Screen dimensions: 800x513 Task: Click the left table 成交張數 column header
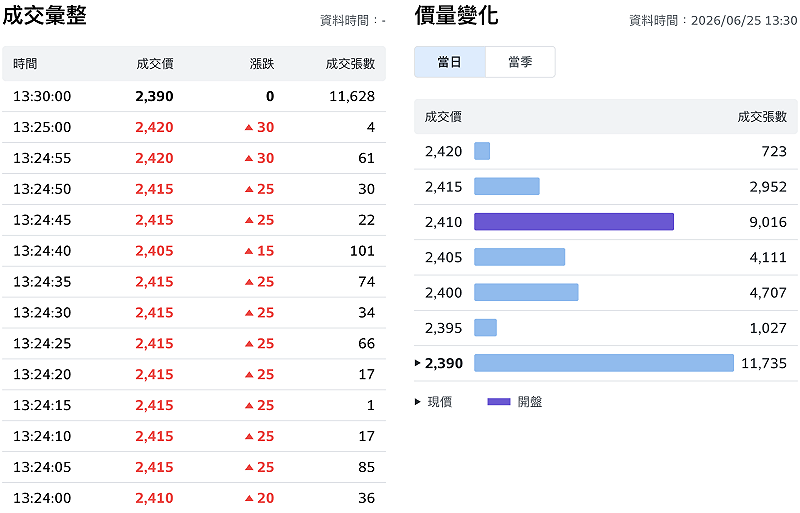point(350,64)
